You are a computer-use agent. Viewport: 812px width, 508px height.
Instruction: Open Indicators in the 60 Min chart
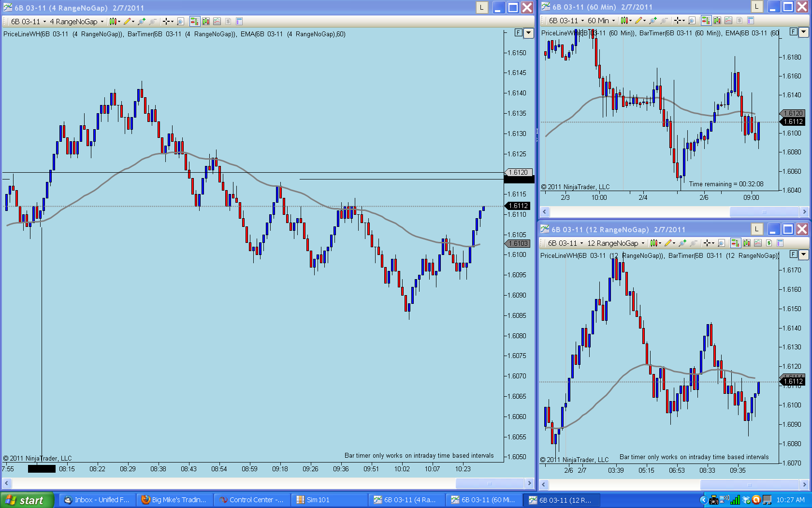[x=728, y=20]
